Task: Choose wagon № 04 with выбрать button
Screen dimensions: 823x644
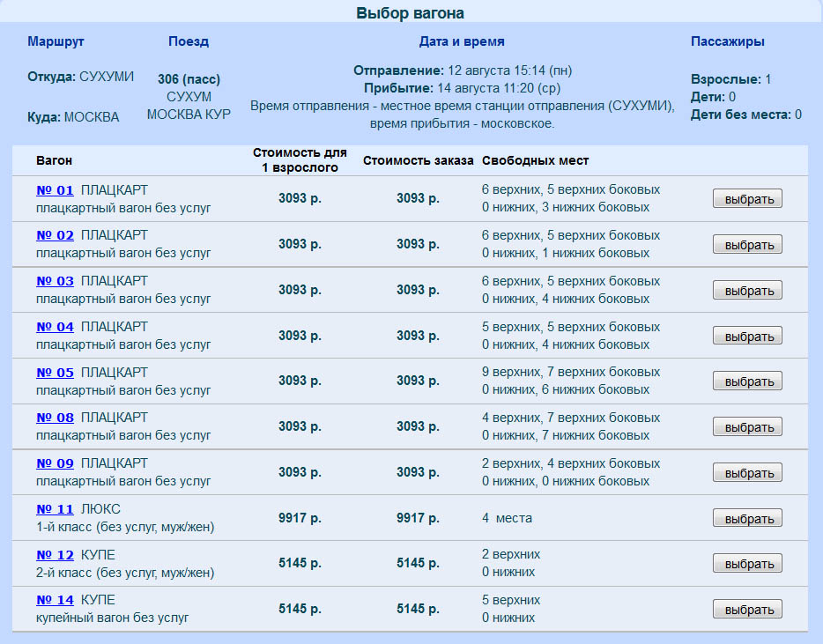Action: [747, 336]
